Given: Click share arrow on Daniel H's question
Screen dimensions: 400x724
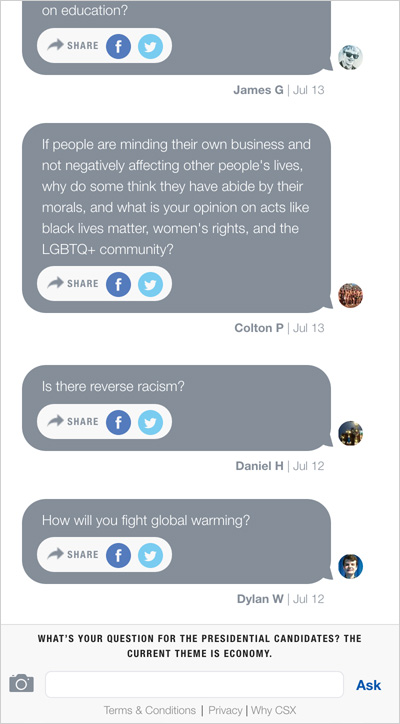Looking at the screenshot, I should point(55,421).
